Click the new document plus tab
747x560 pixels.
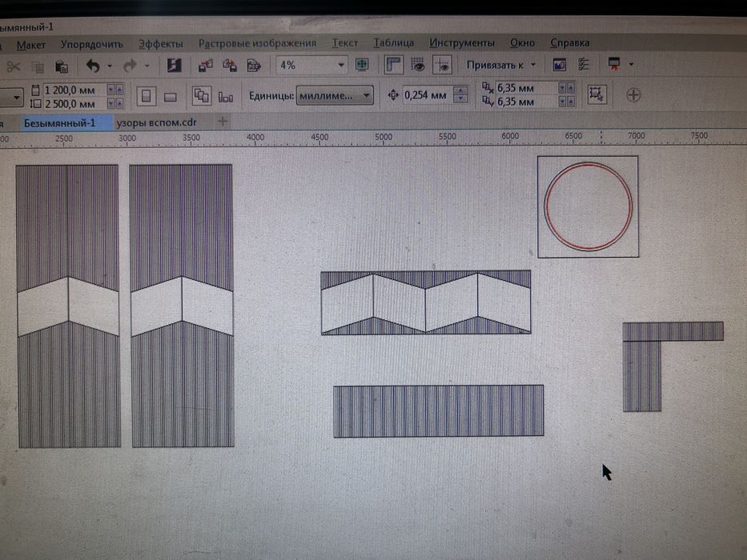click(x=222, y=122)
